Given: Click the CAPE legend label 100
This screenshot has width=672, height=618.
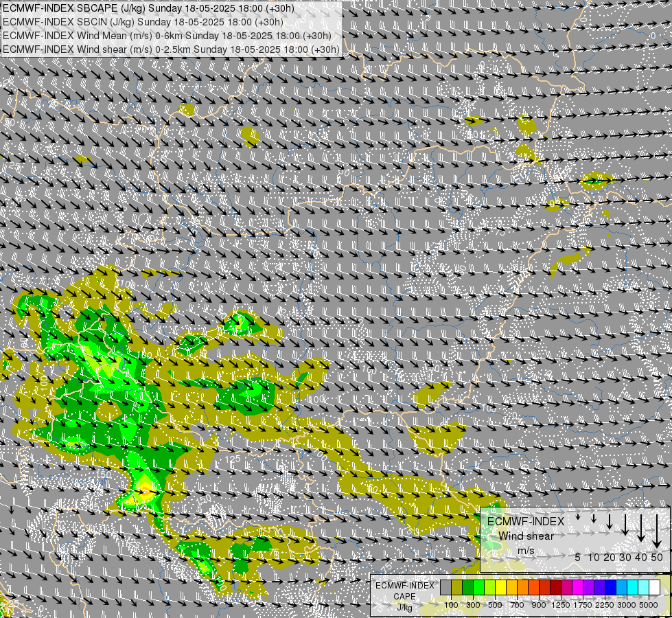Looking at the screenshot, I should (451, 605).
